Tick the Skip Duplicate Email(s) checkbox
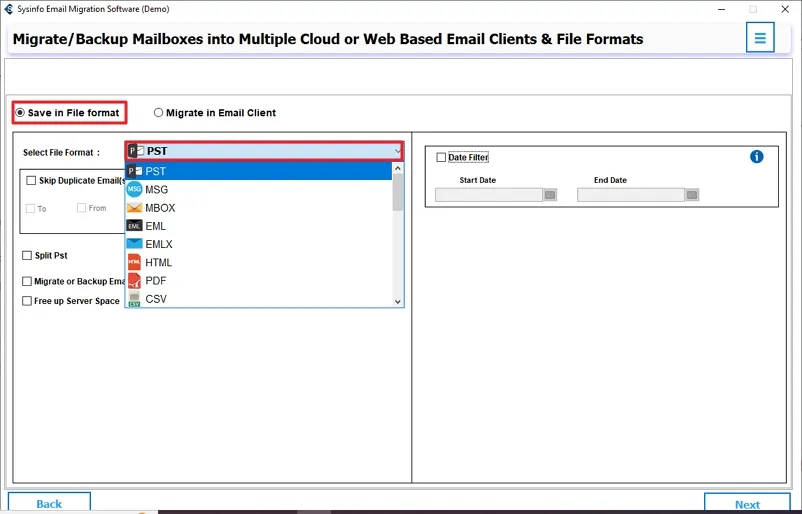This screenshot has height=514, width=802. pyautogui.click(x=31, y=181)
